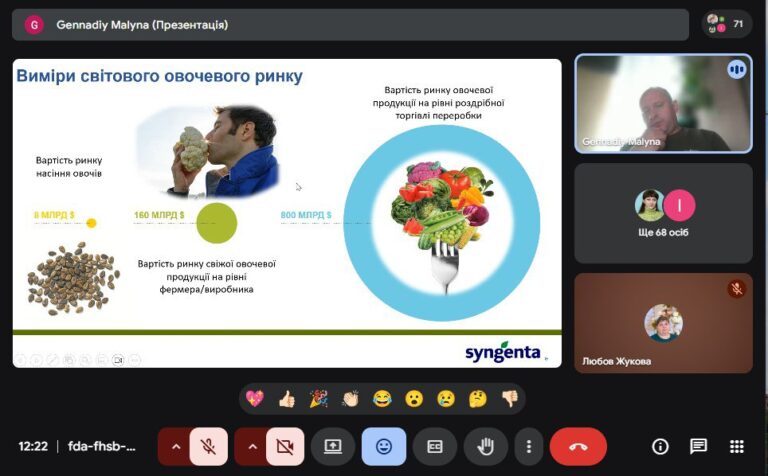Image resolution: width=768 pixels, height=476 pixels.
Task: Expand video settings chevron next to camera
Action: tap(251, 447)
